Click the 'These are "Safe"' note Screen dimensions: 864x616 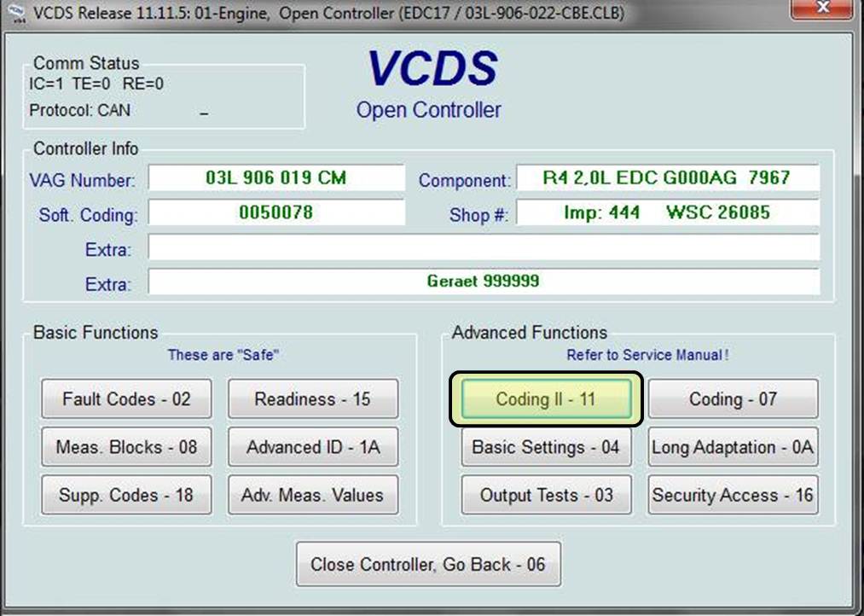point(223,355)
